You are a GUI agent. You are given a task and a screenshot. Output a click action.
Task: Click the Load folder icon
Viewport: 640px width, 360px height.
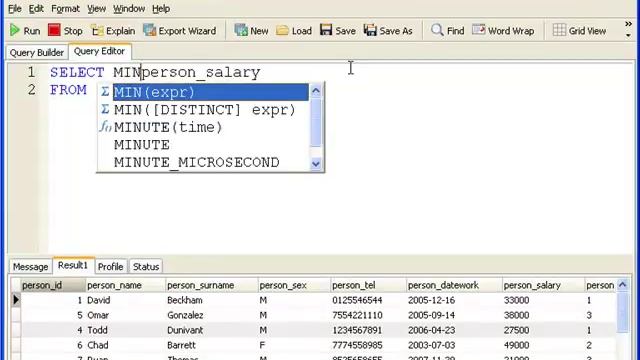click(282, 30)
